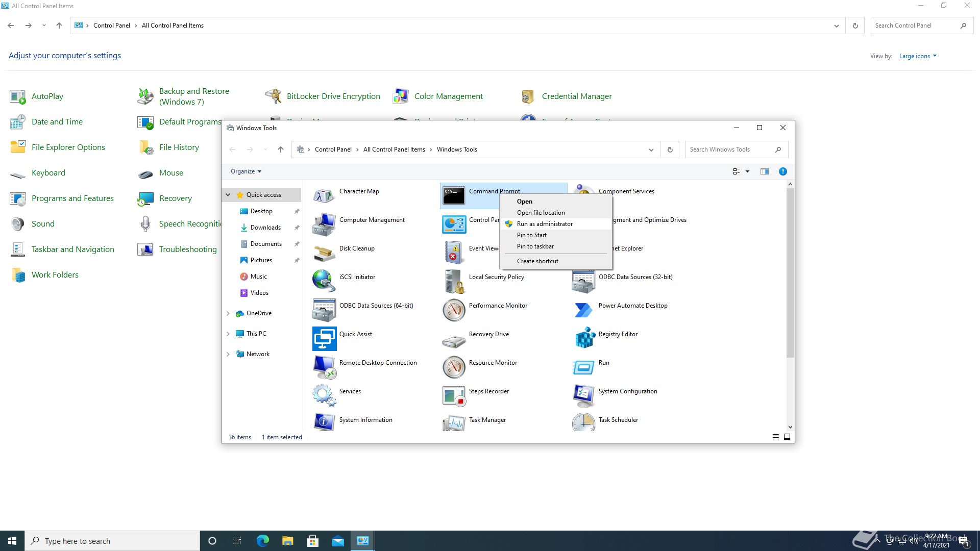Open the Computer Management icon
The image size is (980, 551).
click(324, 224)
